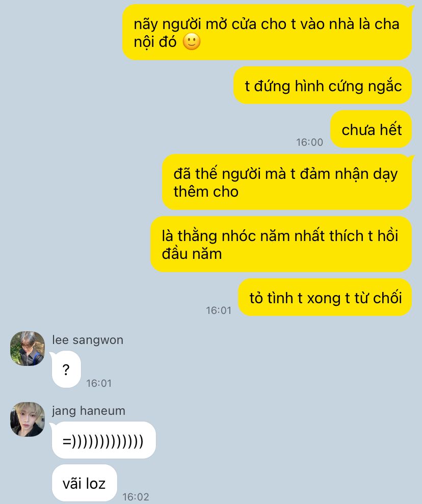422x504 pixels.
Task: Tap the 16:02 timestamp beside "vãi loz"
Action: click(136, 496)
